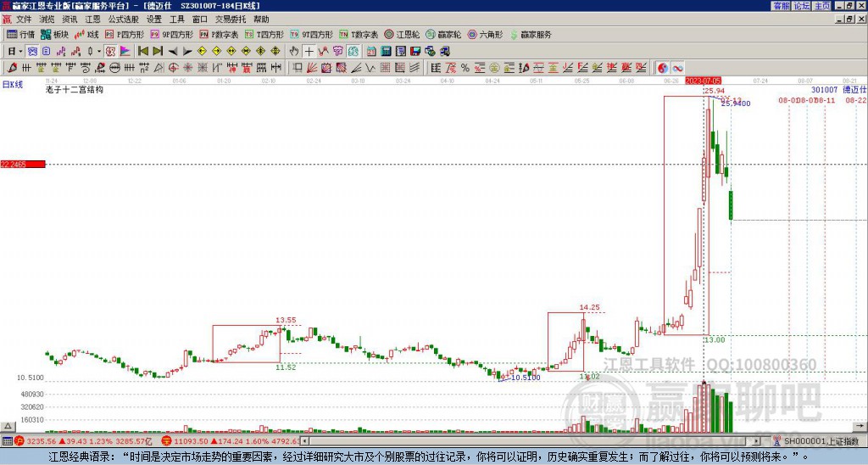The width and height of the screenshot is (868, 465).
Task: Click the horizontal scrollbar track
Action: (531, 441)
